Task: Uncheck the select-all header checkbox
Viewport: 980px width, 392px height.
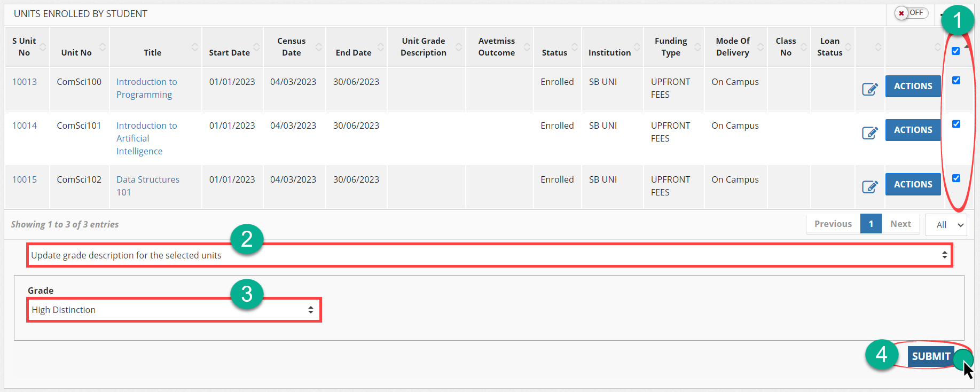Action: 955,51
